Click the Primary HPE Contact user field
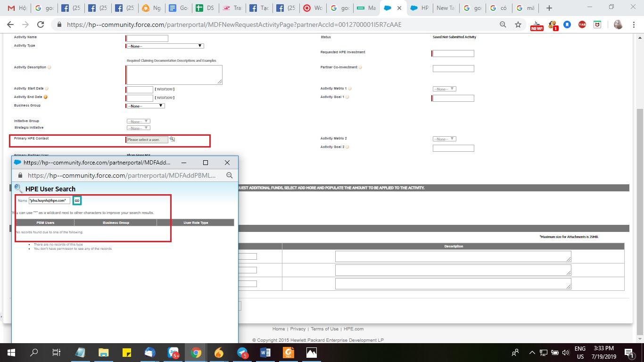Viewport: 644px width, 362px height. point(147,140)
